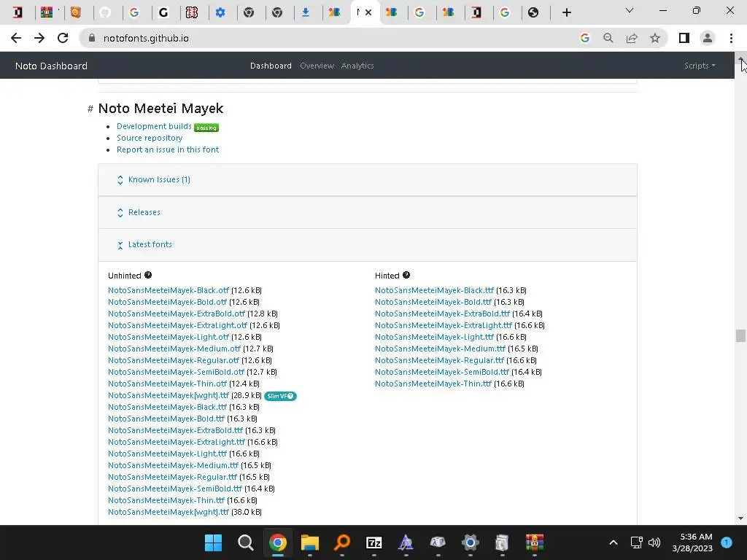Open the Development builds link
747x560 pixels.
[x=154, y=126]
